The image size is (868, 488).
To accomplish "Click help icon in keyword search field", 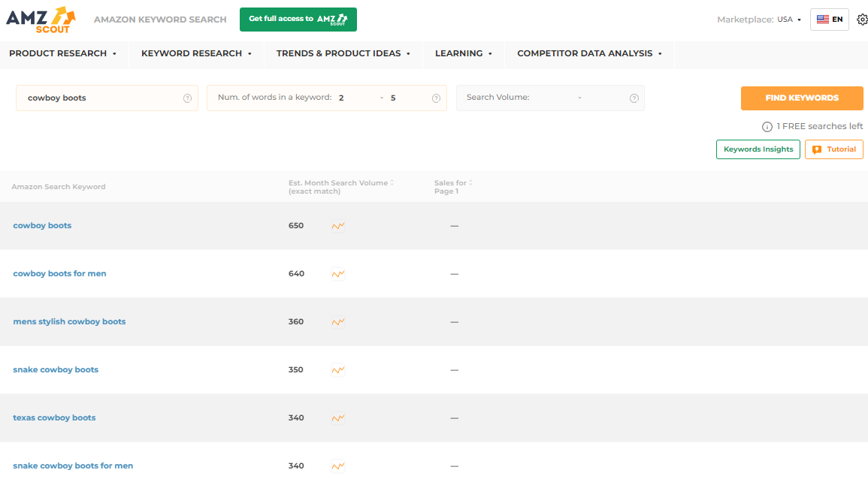I will coord(187,98).
